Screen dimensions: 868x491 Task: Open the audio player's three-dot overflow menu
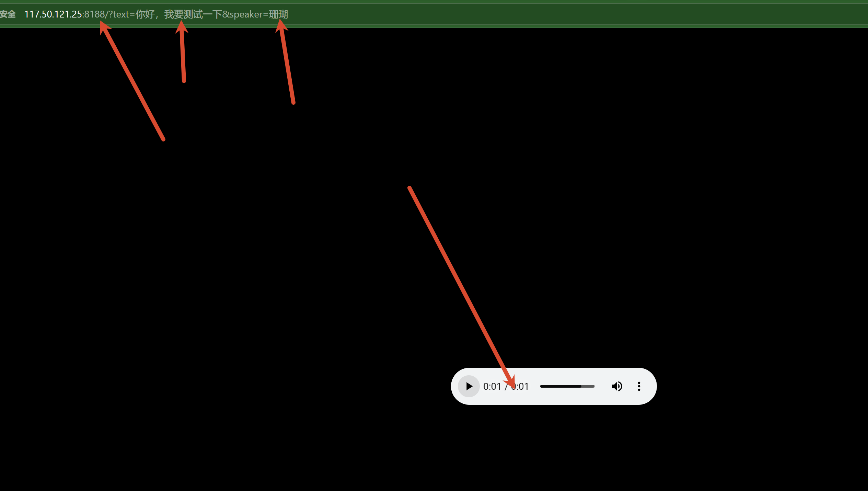click(x=639, y=386)
